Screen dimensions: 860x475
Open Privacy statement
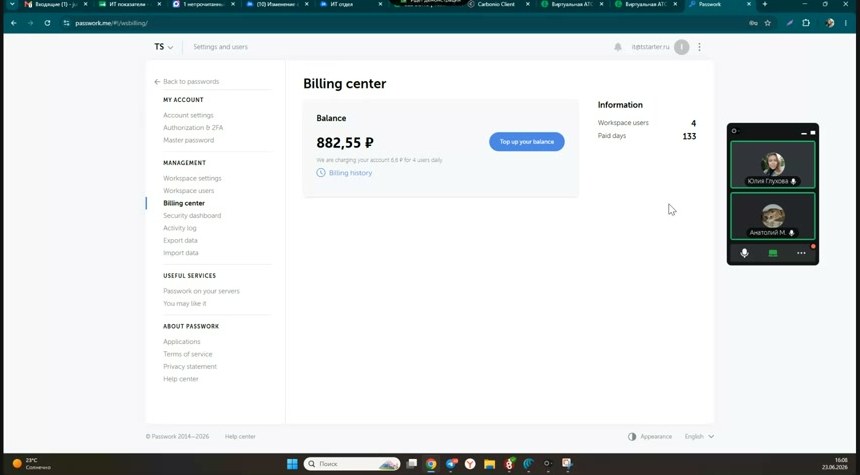point(190,366)
